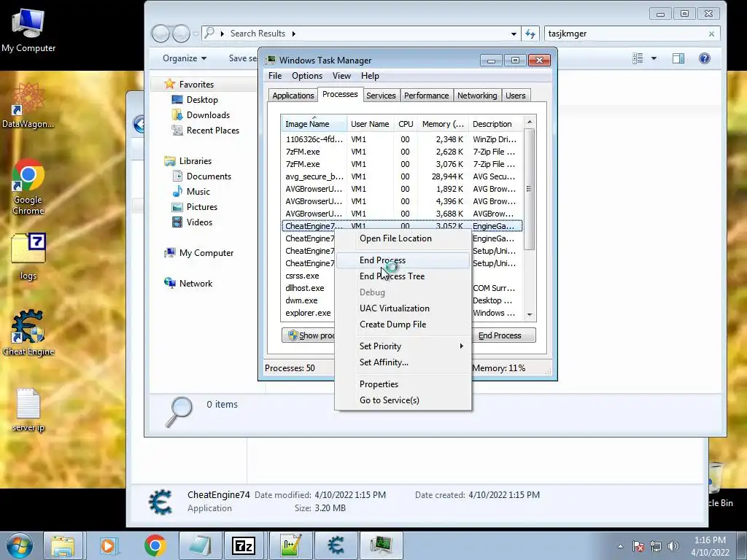Open address bar history dropdown
This screenshot has height=560, width=747.
click(x=514, y=34)
